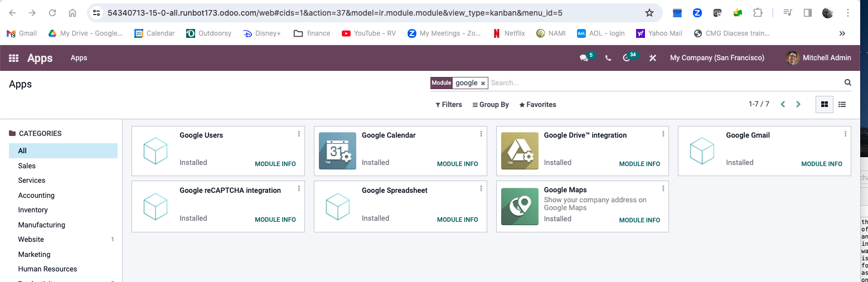Viewport: 868px width, 282px height.
Task: Click the Google Drive module icon
Action: click(x=520, y=150)
